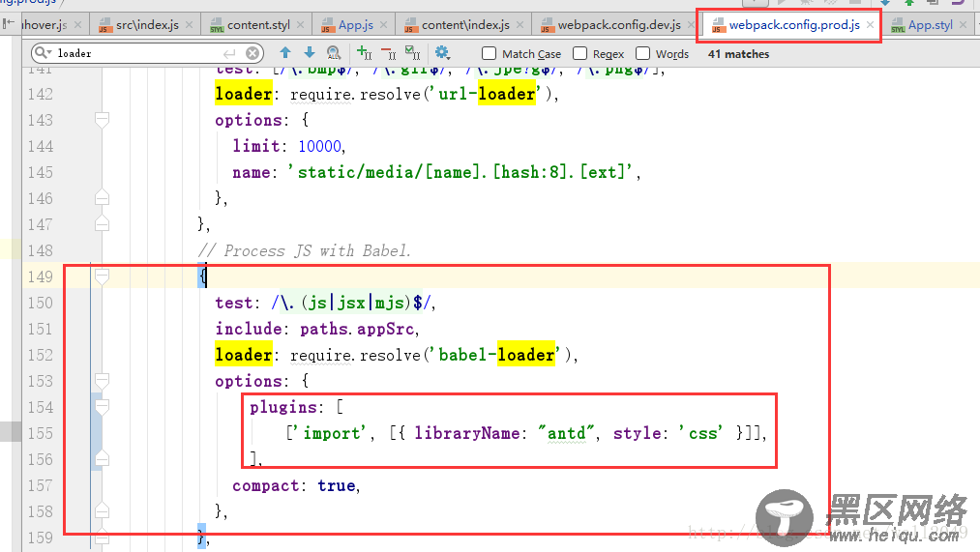Close the webpack.config.prod.js tab
This screenshot has height=552, width=980.
870,25
